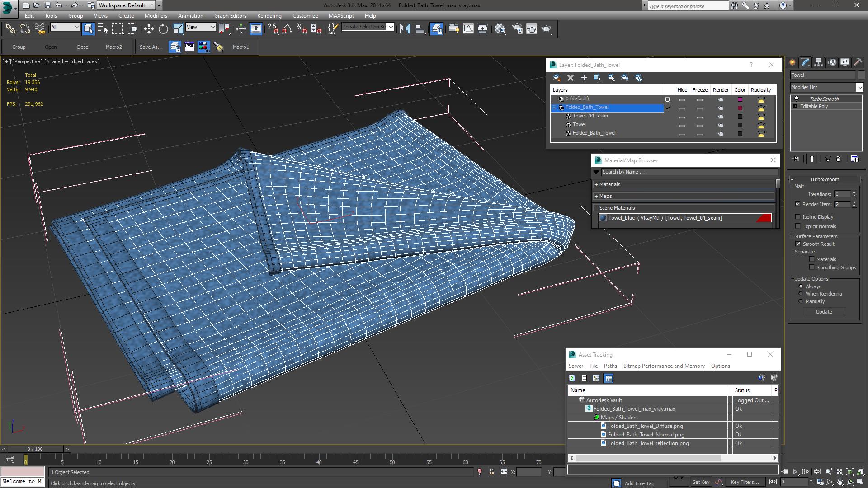This screenshot has height=488, width=868.
Task: Switch to the Utilities hammer panel tab
Action: [858, 62]
